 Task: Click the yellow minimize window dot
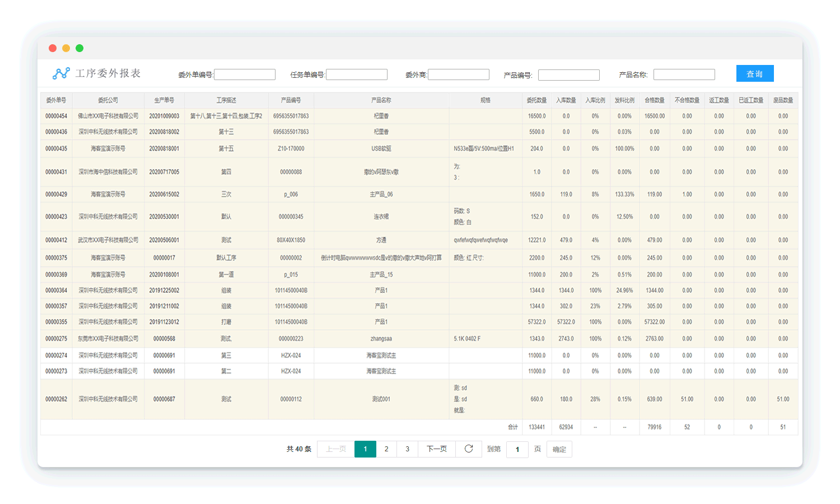tap(66, 48)
